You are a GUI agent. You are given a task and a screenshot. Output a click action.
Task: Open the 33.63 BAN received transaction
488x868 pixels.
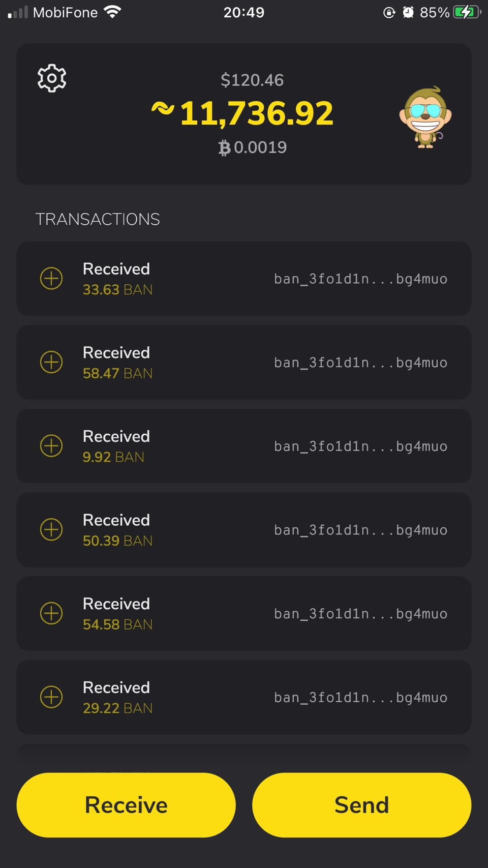244,279
